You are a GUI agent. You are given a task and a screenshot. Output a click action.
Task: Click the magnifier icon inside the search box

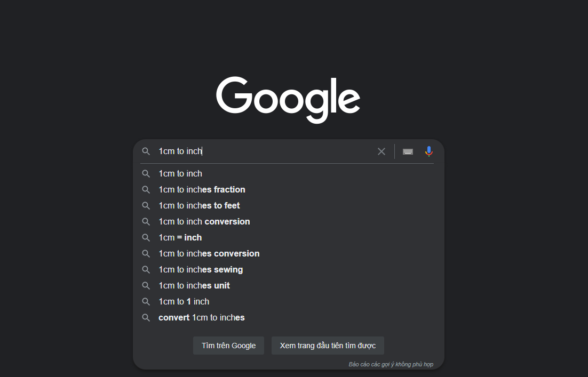pyautogui.click(x=146, y=151)
